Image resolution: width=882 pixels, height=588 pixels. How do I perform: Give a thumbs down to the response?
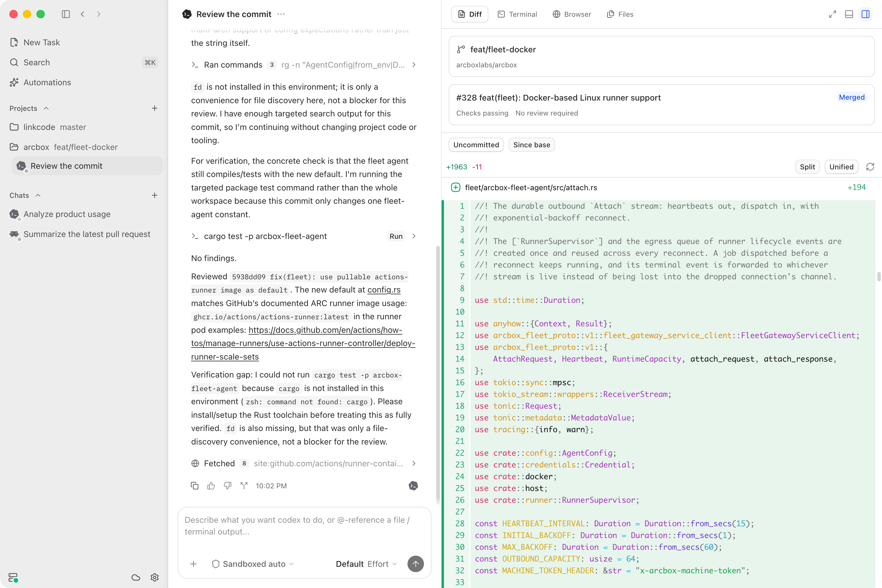[x=228, y=486]
